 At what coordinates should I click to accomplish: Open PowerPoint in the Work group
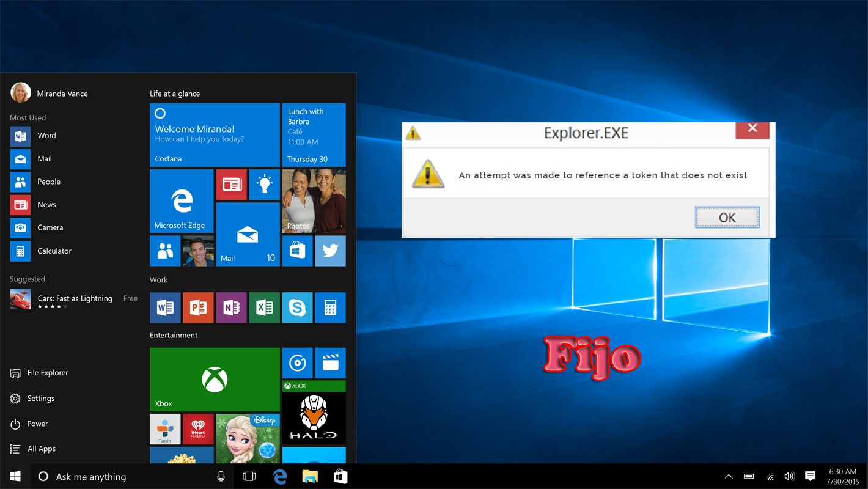point(198,307)
